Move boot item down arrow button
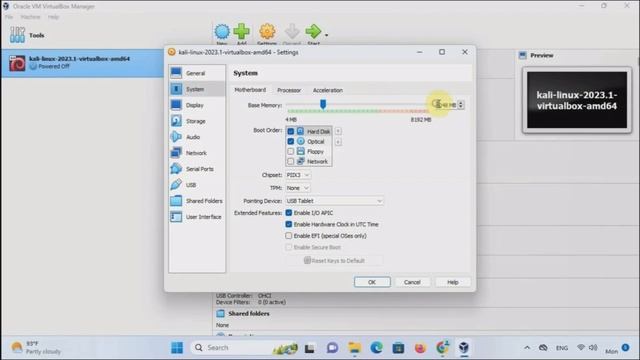The width and height of the screenshot is (640, 360). pos(338,142)
